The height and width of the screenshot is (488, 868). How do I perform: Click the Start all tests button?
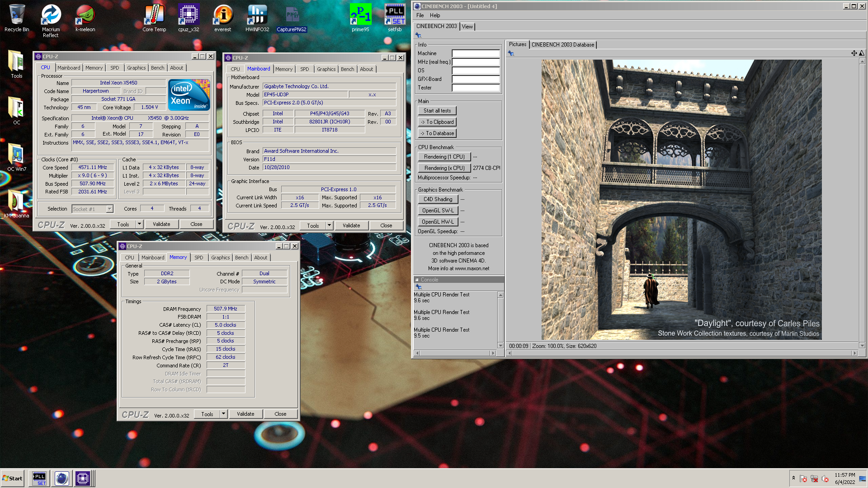click(437, 111)
